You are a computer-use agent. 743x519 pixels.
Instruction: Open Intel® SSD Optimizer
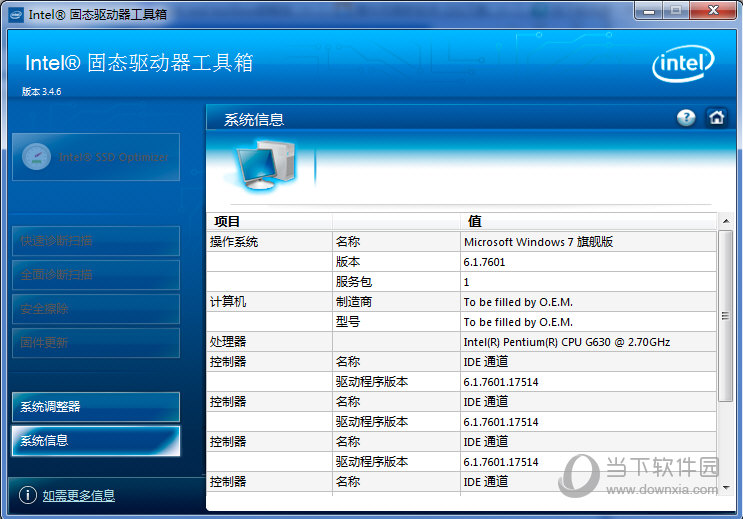pos(96,157)
